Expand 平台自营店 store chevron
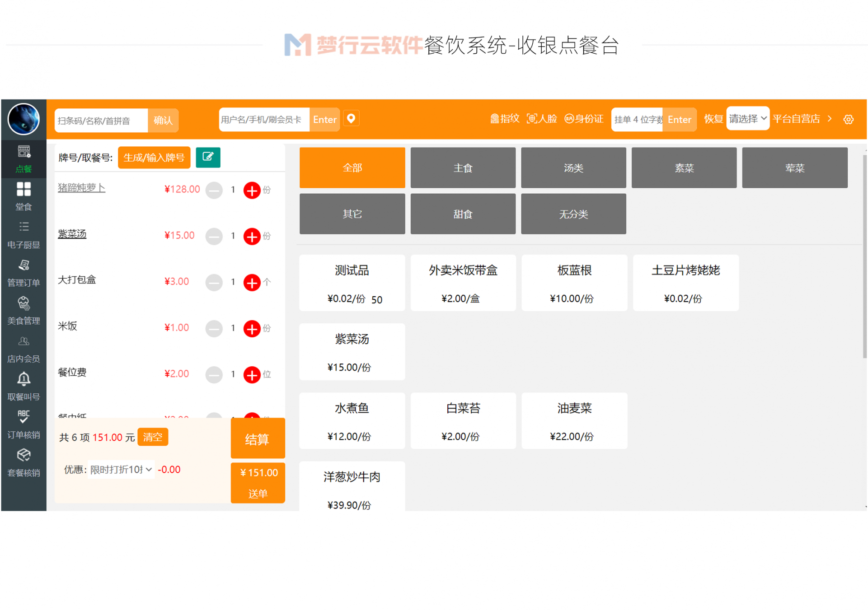Viewport: 868px width, 610px height. pos(830,119)
